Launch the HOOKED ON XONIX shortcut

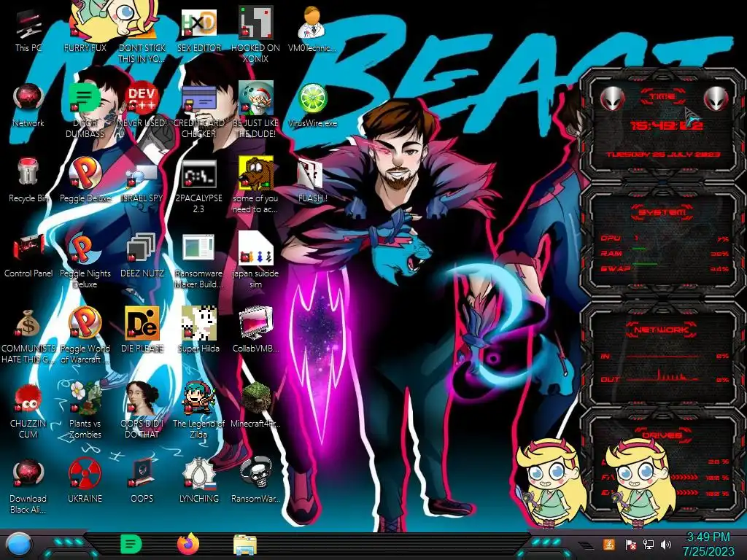click(255, 35)
